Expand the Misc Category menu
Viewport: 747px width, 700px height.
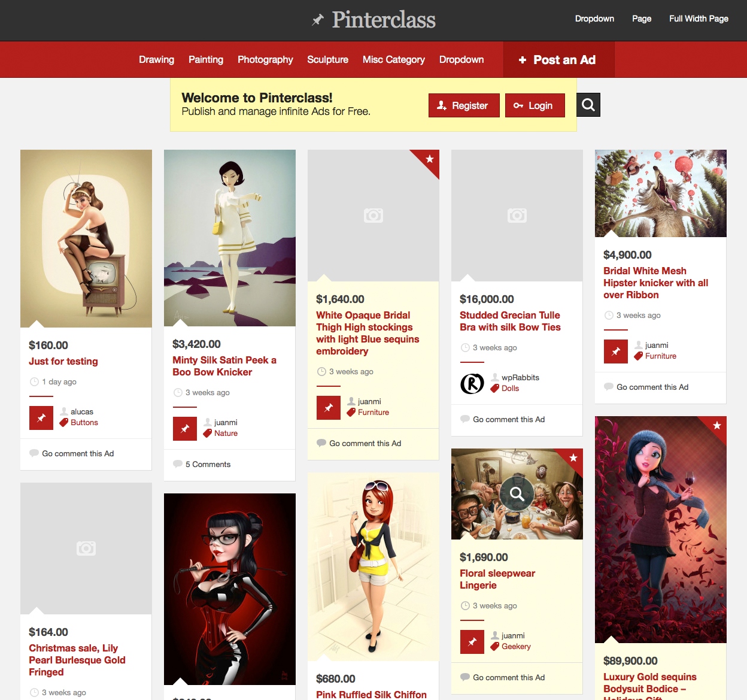393,59
